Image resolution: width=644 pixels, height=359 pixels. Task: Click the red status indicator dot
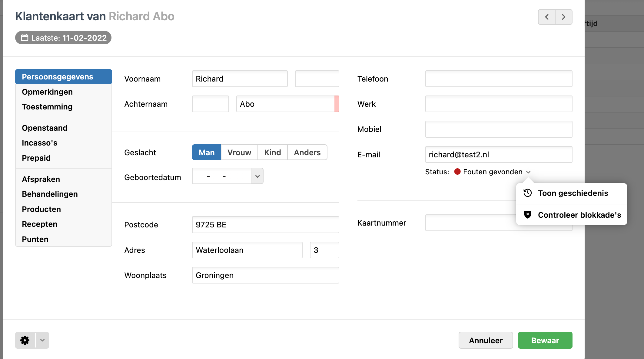point(457,172)
